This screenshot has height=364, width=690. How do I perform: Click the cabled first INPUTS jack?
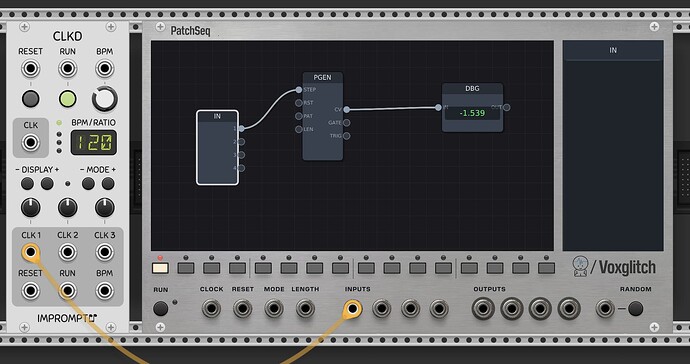352,309
